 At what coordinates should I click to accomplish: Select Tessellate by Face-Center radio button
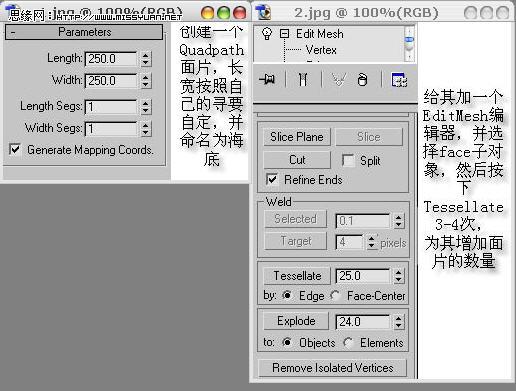point(335,295)
